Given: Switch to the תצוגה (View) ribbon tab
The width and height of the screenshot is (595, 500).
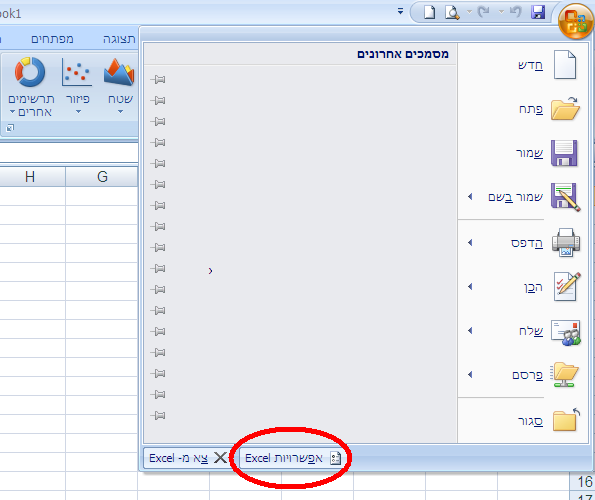Looking at the screenshot, I should point(119,39).
